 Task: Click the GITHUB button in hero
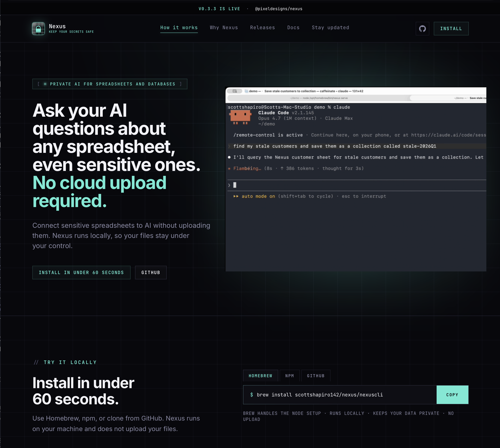pos(151,273)
